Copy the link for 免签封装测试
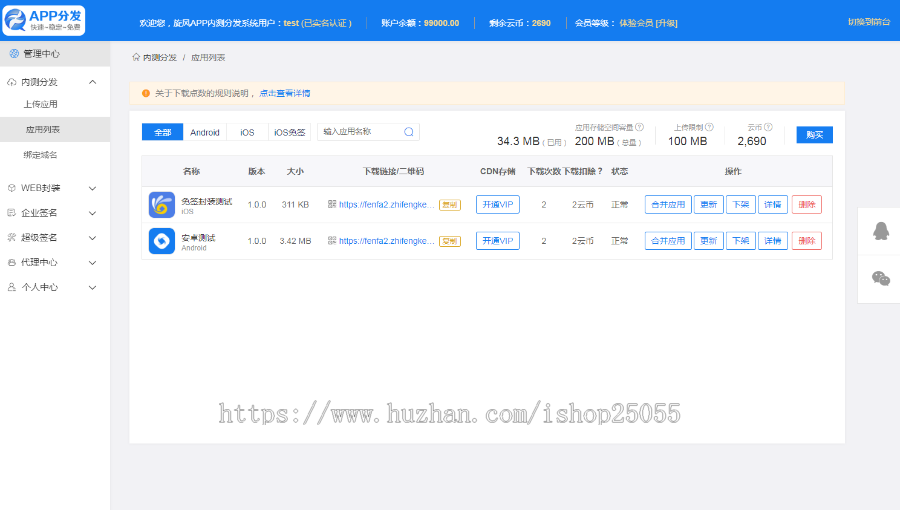This screenshot has height=510, width=900. [x=450, y=205]
